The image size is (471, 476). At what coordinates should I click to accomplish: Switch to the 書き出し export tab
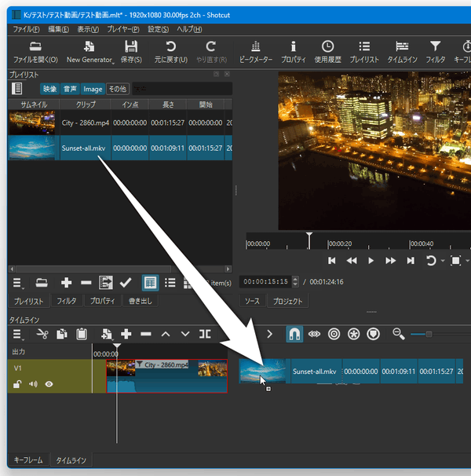pyautogui.click(x=140, y=301)
